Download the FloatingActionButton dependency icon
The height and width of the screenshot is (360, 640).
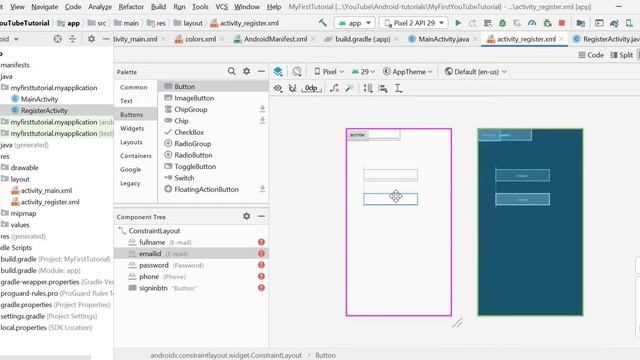pos(262,189)
